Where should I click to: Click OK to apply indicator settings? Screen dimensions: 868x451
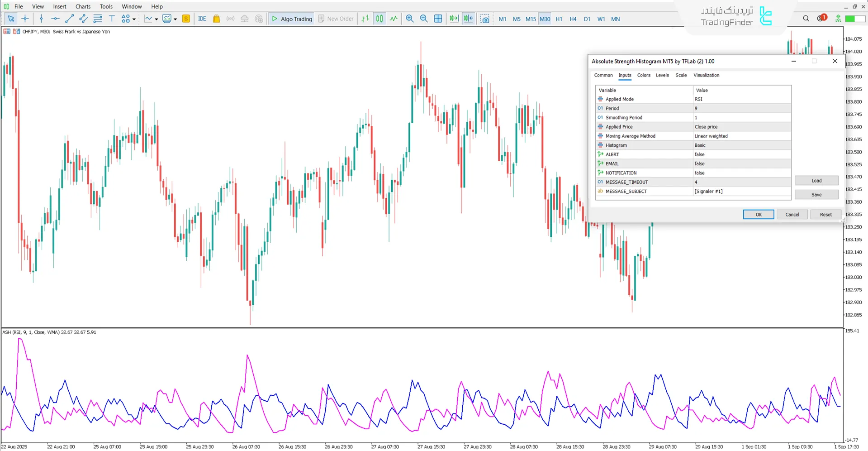point(758,214)
